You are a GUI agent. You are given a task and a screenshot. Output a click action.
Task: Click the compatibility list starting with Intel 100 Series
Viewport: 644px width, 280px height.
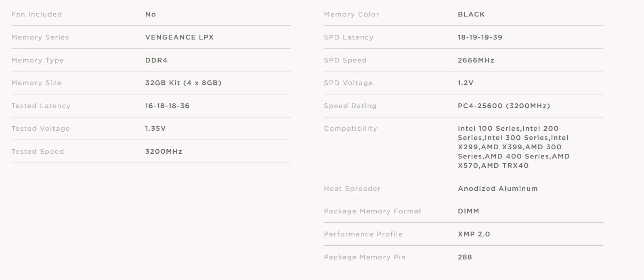[513, 147]
